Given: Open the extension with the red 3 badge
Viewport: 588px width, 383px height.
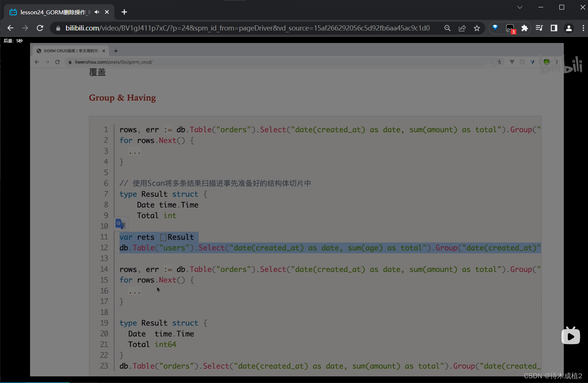Looking at the screenshot, I should 510,28.
